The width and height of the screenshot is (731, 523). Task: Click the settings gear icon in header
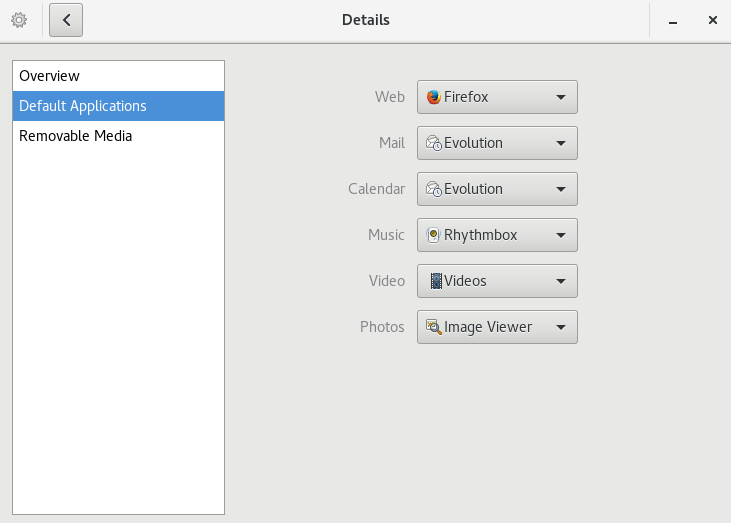pos(18,20)
